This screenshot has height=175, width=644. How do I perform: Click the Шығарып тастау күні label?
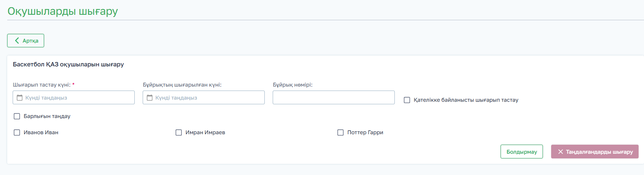[x=42, y=85]
